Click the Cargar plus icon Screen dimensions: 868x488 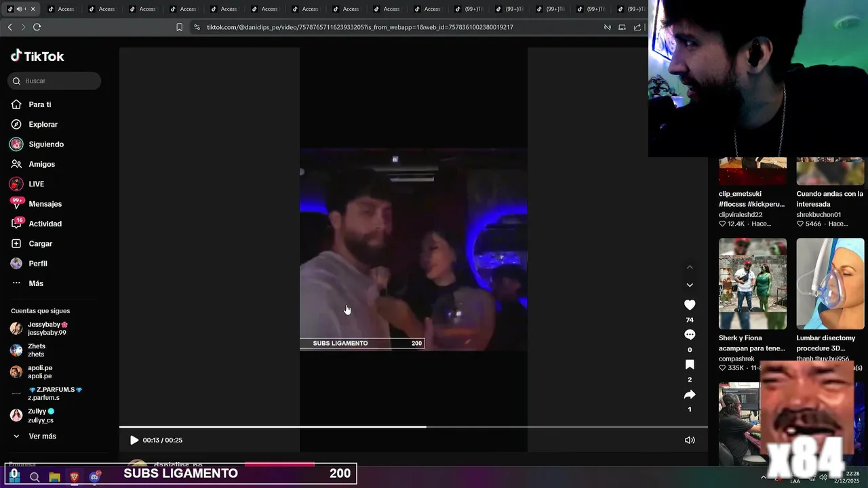point(16,243)
